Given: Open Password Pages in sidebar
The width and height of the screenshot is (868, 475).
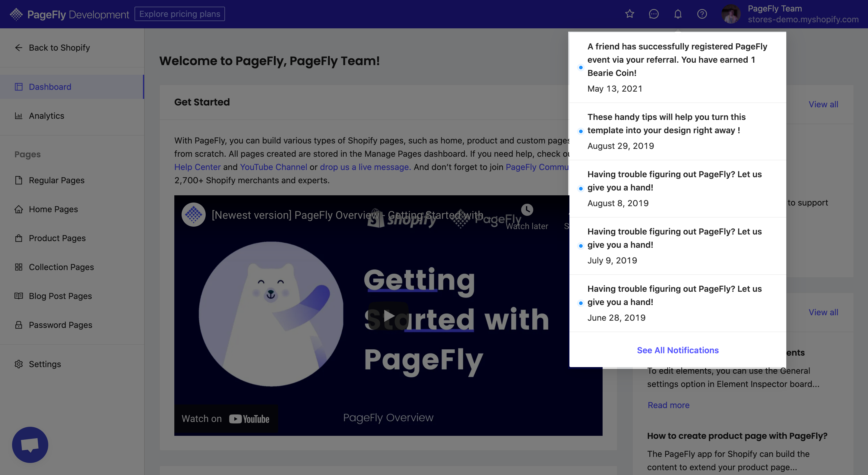Looking at the screenshot, I should (72, 325).
